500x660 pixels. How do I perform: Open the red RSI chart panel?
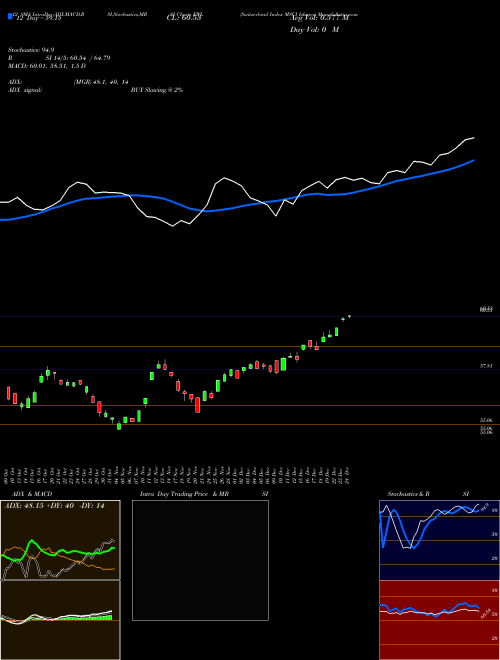pos(439,620)
